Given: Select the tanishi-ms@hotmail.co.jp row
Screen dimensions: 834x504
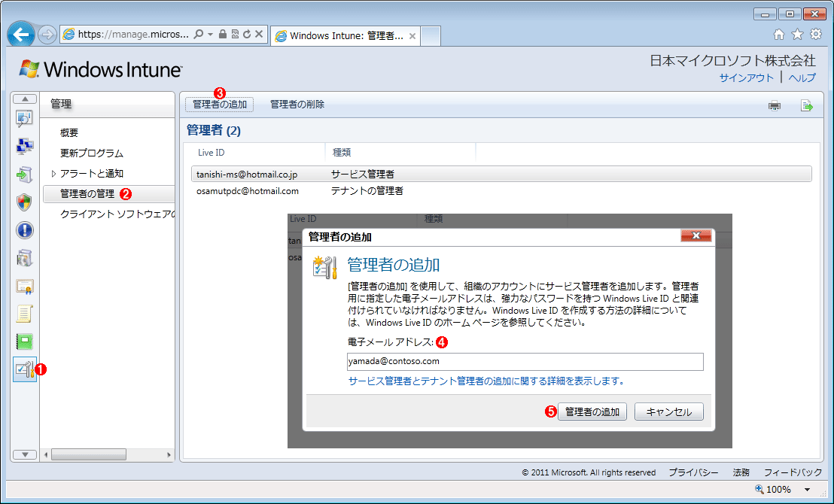Looking at the screenshot, I should tap(501, 174).
